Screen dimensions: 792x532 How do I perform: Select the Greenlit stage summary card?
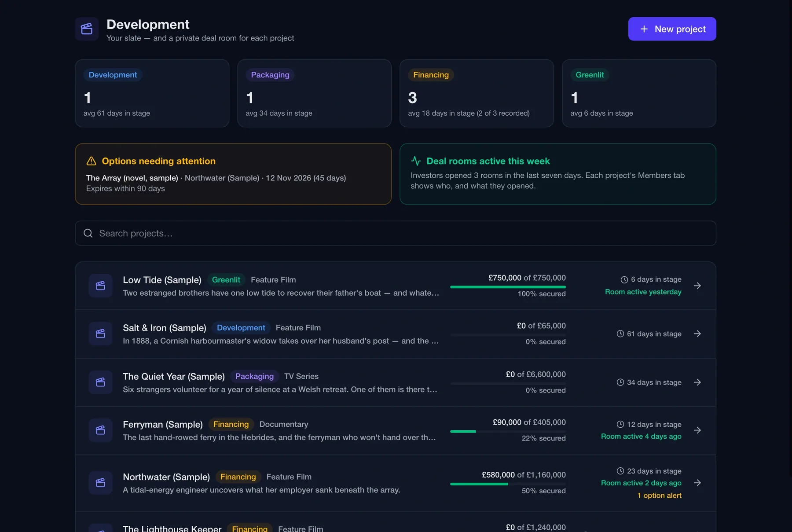639,93
